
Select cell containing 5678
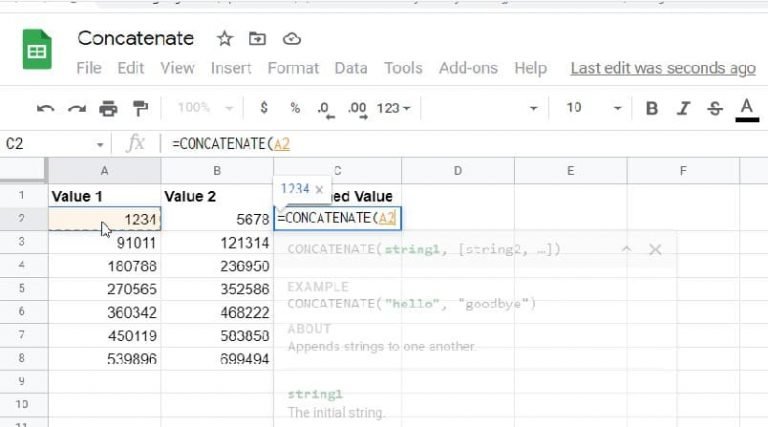click(217, 219)
